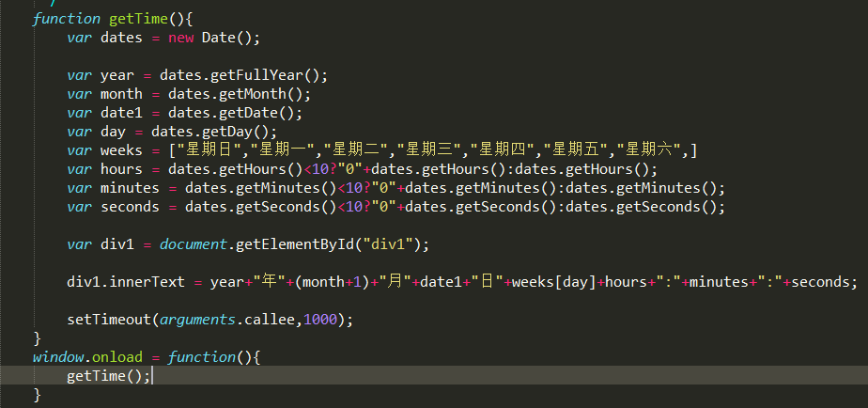The height and width of the screenshot is (408, 868).
Task: Click the 'function' keyword after window.onload
Action: 201,357
